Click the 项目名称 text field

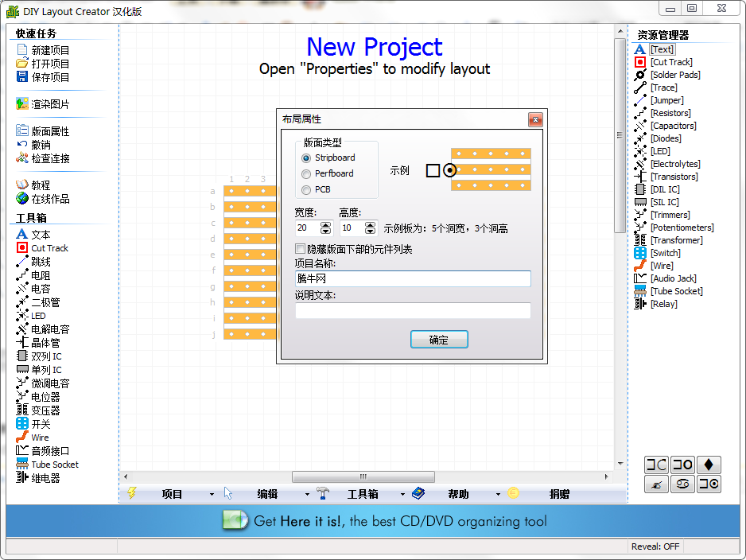coord(412,278)
